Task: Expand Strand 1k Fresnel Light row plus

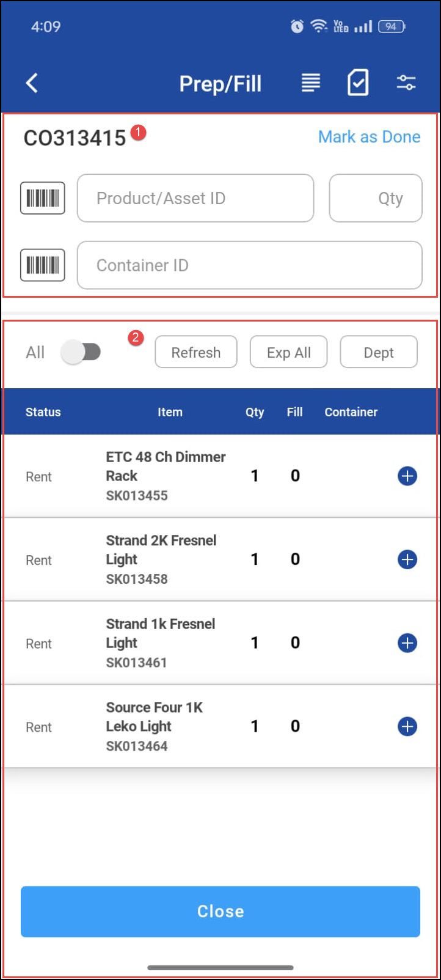Action: (407, 643)
